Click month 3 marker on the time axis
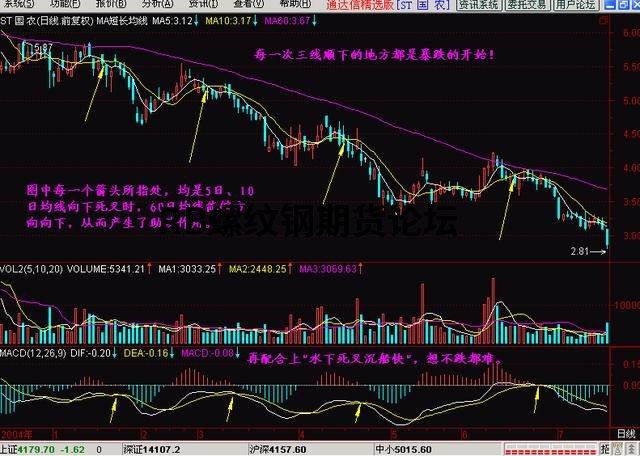Viewport: 640px width, 456px height. click(x=200, y=434)
